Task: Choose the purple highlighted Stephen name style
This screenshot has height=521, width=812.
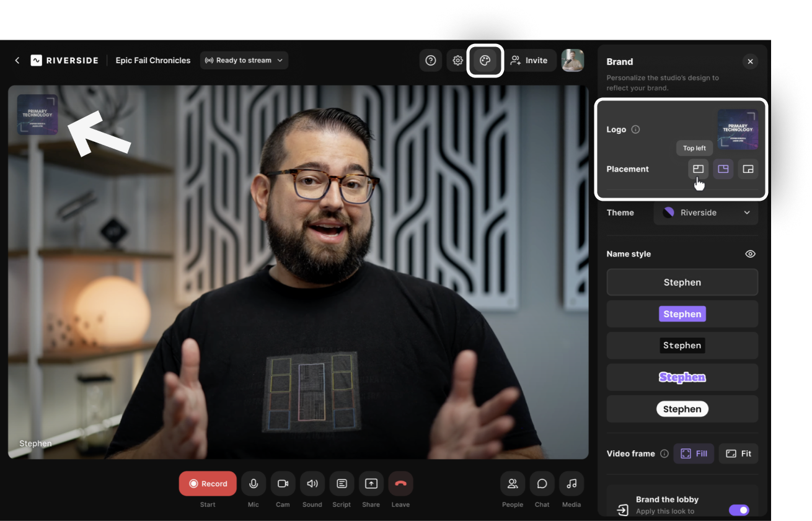Action: tap(682, 314)
